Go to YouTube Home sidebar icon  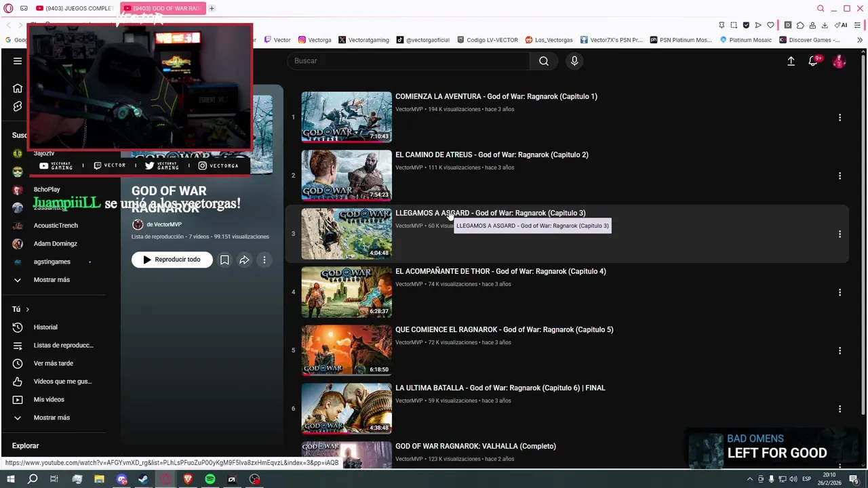18,88
